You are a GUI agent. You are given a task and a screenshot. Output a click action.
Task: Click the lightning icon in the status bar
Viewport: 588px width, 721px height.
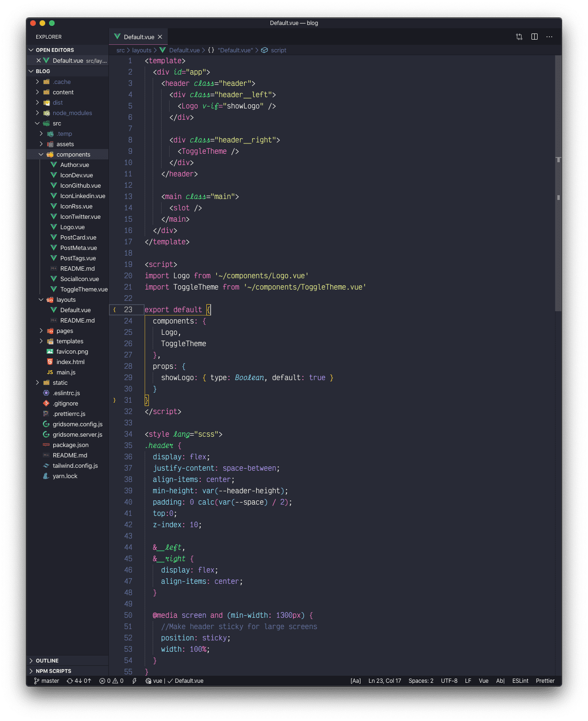[x=135, y=681]
